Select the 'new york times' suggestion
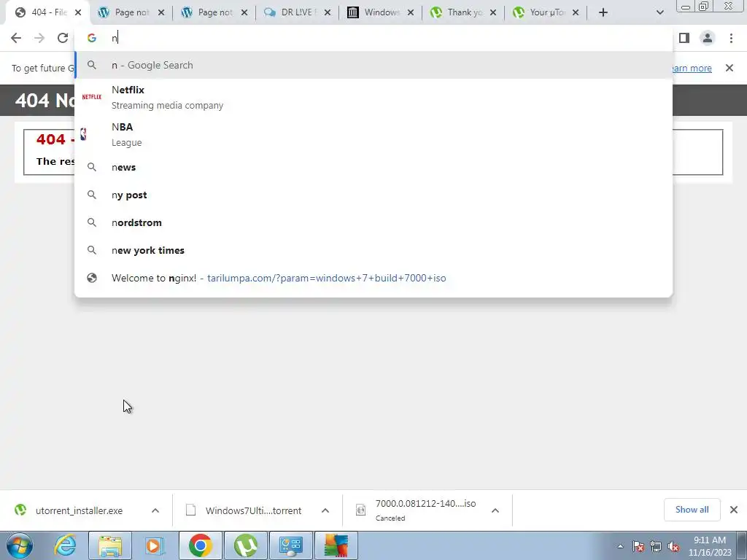The image size is (747, 560). coord(373,250)
